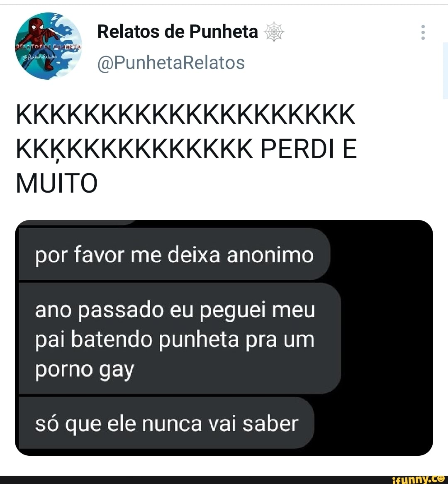
Task: Tap the 'ano passado eu peguei' message bubble
Action: [180, 339]
